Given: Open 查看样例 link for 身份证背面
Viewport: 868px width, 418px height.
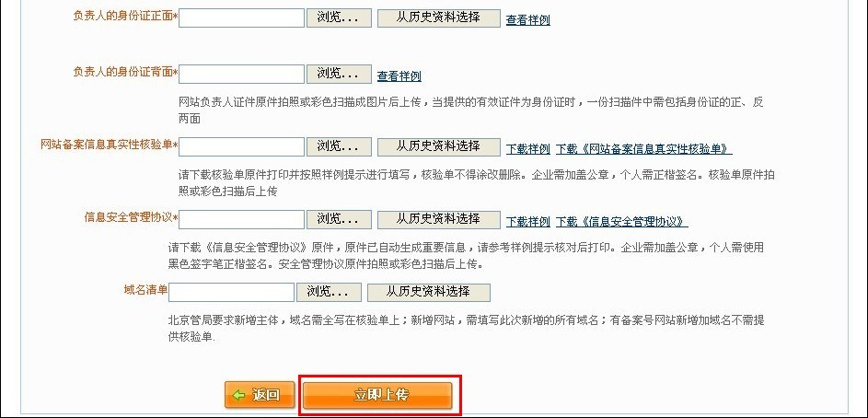Looking at the screenshot, I should 399,75.
